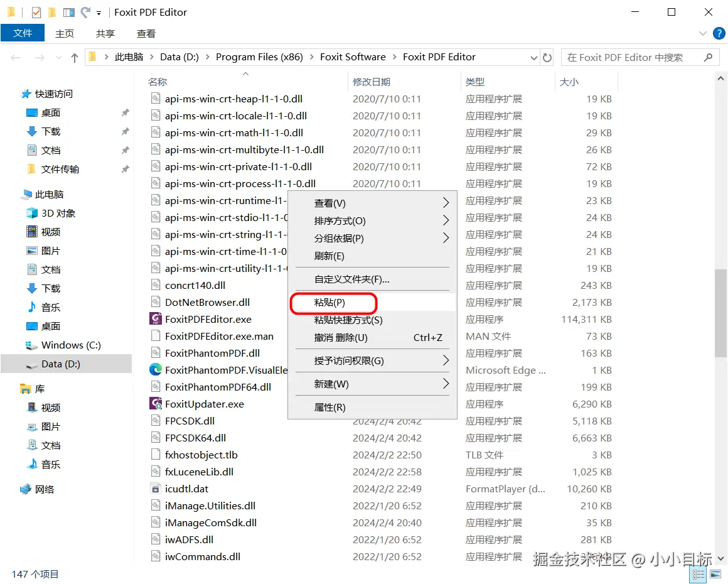728x584 pixels.
Task: Click the refresh icon beside address bar
Action: (x=547, y=58)
